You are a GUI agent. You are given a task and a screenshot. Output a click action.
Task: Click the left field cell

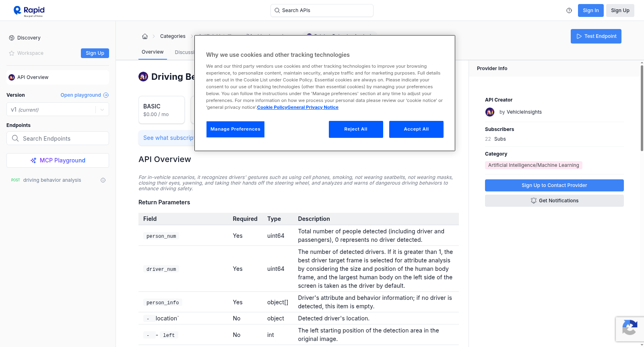[x=169, y=335]
